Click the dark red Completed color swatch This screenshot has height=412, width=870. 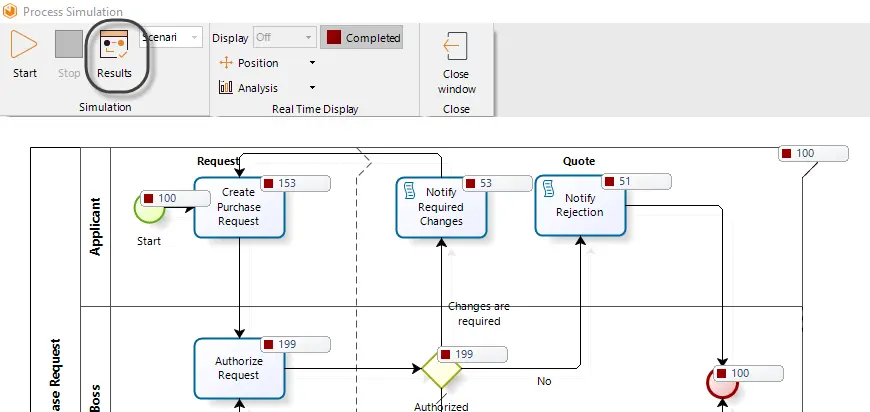(x=333, y=38)
